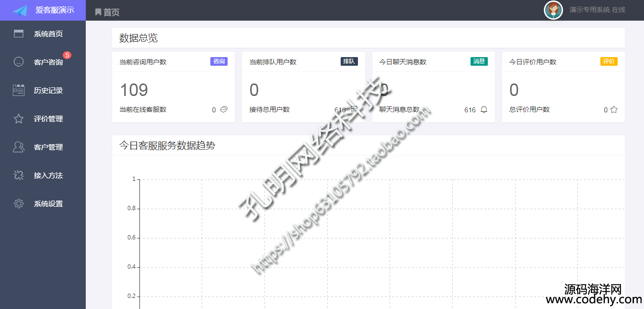Click the bookmark icon beside 首页
The image size is (644, 309).
pyautogui.click(x=98, y=12)
